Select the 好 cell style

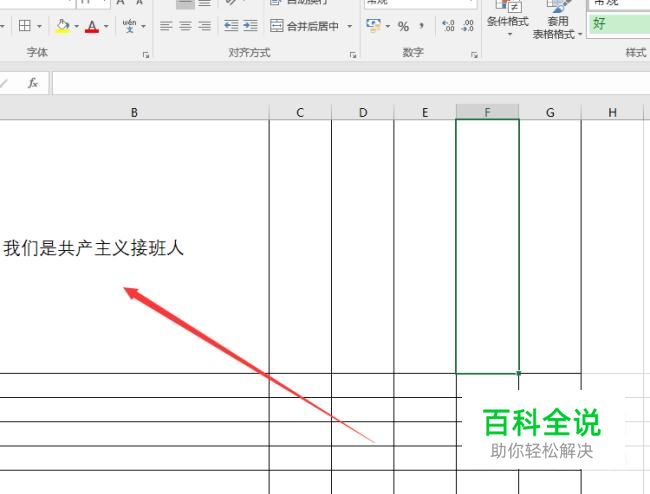click(x=619, y=24)
